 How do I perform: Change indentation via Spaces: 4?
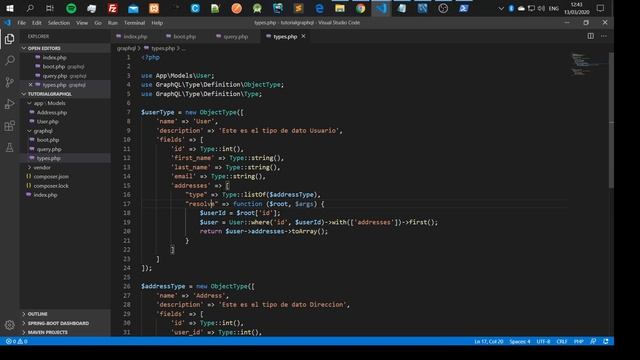pyautogui.click(x=520, y=341)
